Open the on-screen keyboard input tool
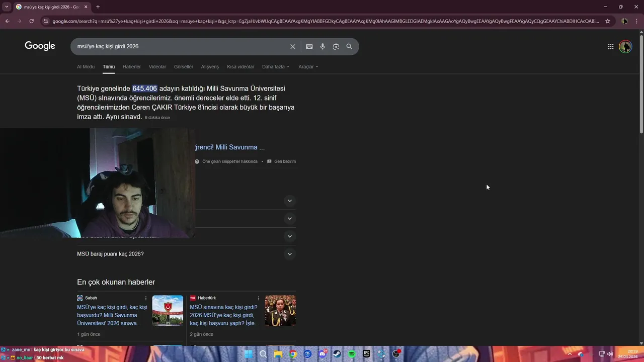The image size is (644, 362). click(309, 46)
